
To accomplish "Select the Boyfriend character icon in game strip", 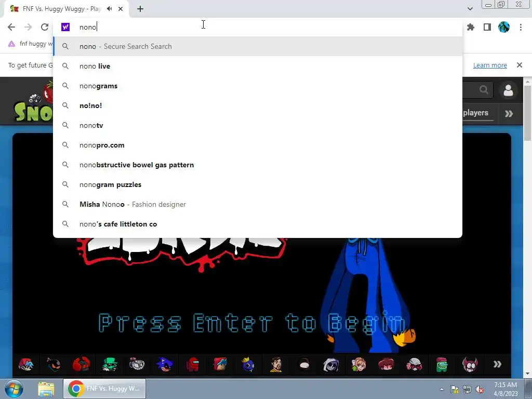I will [26, 364].
